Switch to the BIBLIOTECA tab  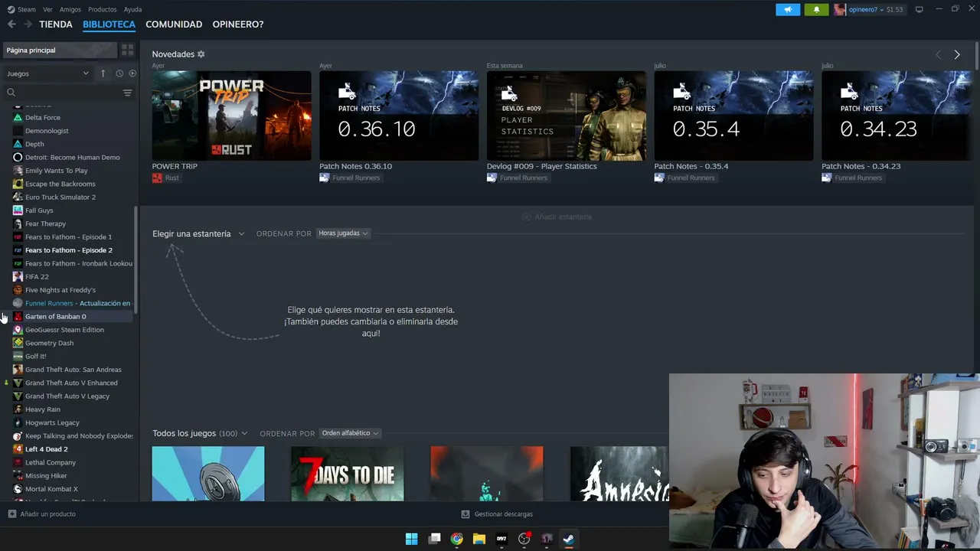pyautogui.click(x=109, y=24)
